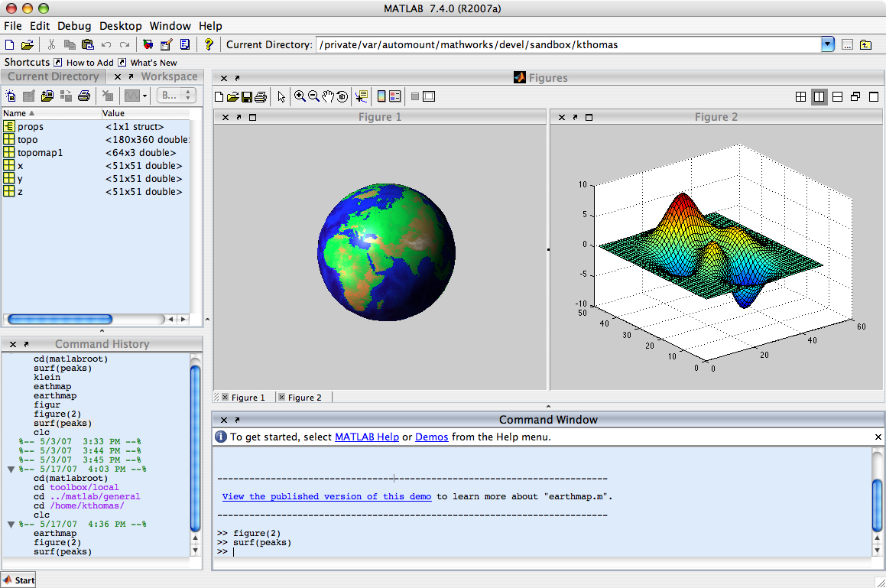Click the Start button
The height and width of the screenshot is (588, 886).
pos(18,580)
